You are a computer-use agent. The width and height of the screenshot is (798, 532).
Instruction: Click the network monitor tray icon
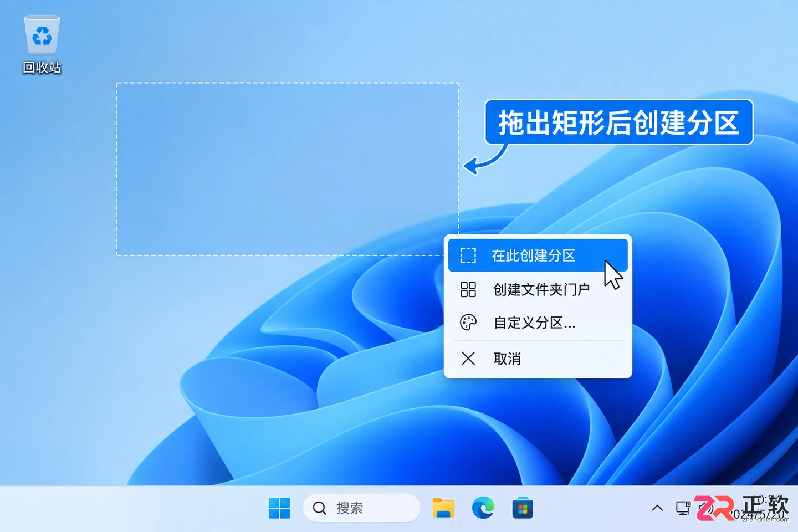pyautogui.click(x=683, y=508)
